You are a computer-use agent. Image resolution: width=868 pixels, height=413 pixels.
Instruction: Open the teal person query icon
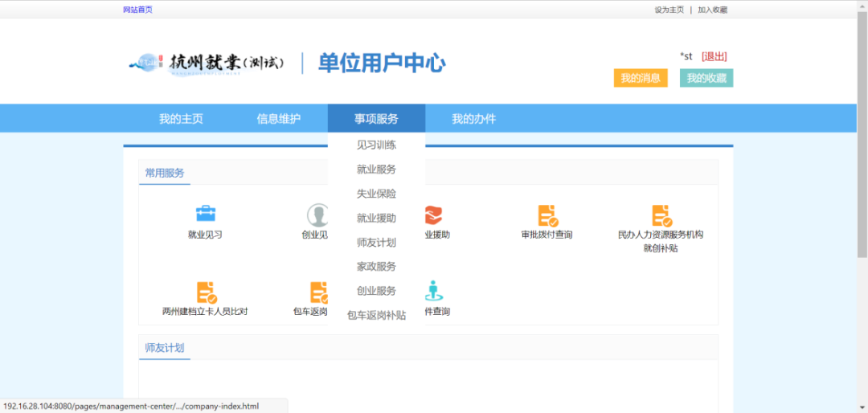435,291
